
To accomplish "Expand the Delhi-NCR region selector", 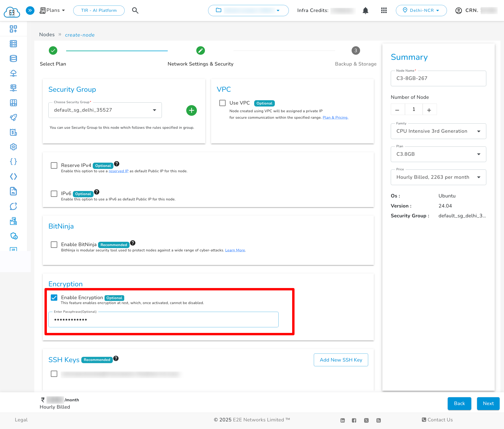I will [x=421, y=10].
